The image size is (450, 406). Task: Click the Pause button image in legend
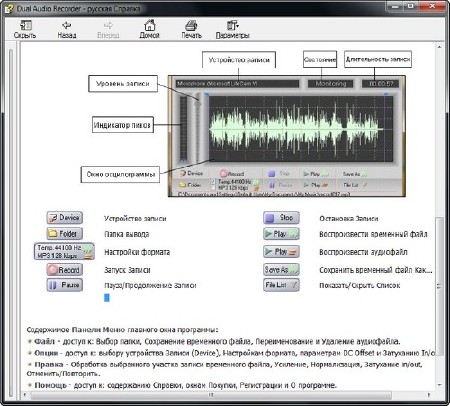(64, 285)
